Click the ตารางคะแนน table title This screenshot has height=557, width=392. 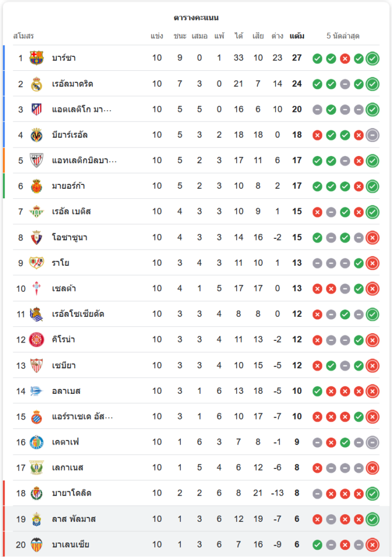pyautogui.click(x=196, y=18)
